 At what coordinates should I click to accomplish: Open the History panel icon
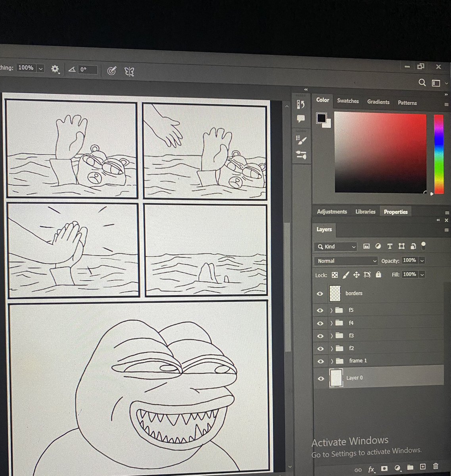pos(301,104)
